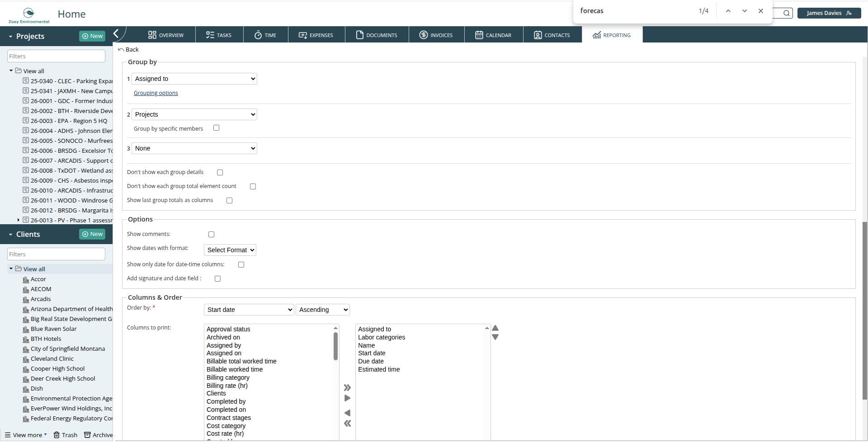This screenshot has height=443, width=868.
Task: Create a new project with New button
Action: (x=92, y=36)
